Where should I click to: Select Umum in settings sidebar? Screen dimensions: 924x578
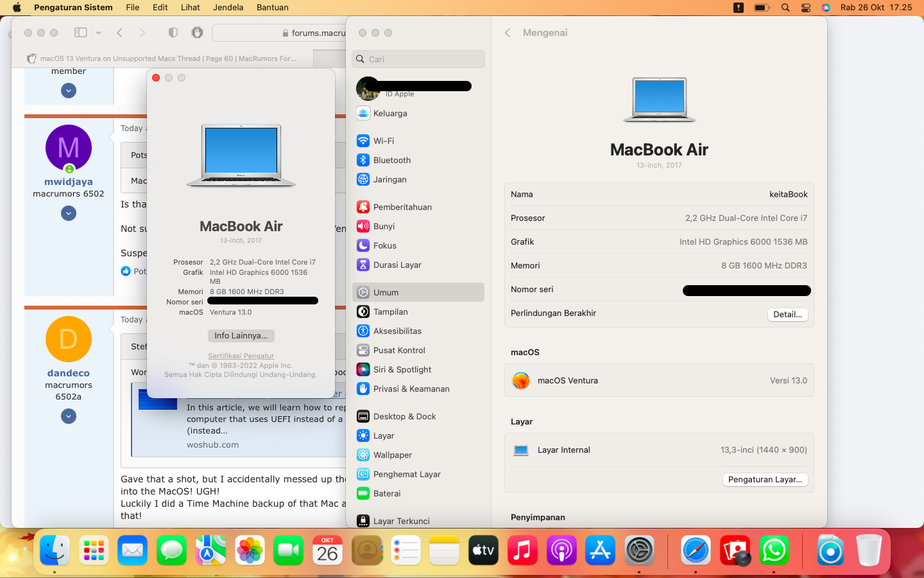coord(418,292)
